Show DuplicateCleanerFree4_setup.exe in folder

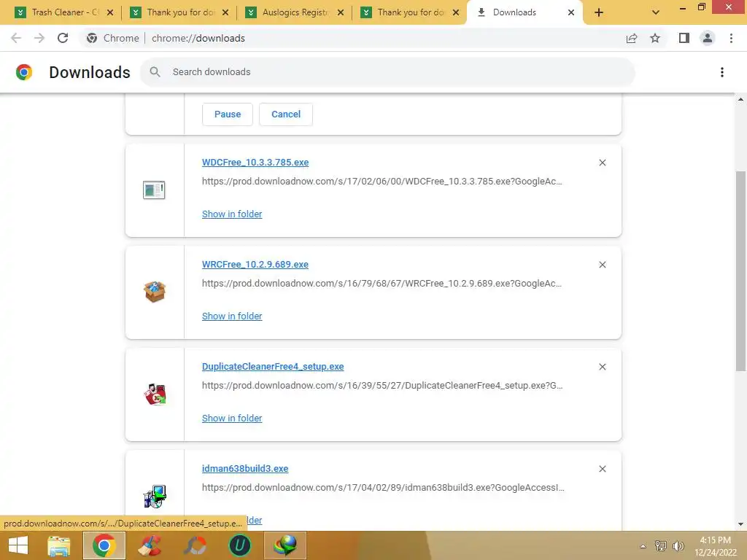point(232,418)
